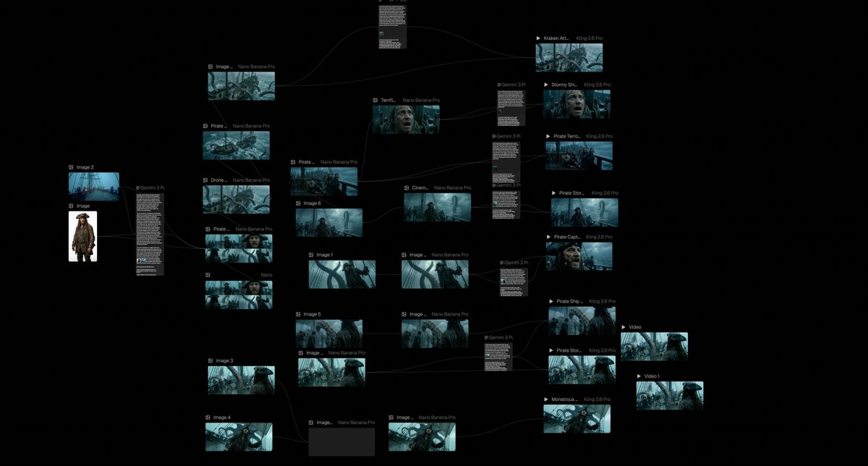Image resolution: width=868 pixels, height=466 pixels.
Task: Click the 'Monstrous...' node title
Action: tap(565, 399)
